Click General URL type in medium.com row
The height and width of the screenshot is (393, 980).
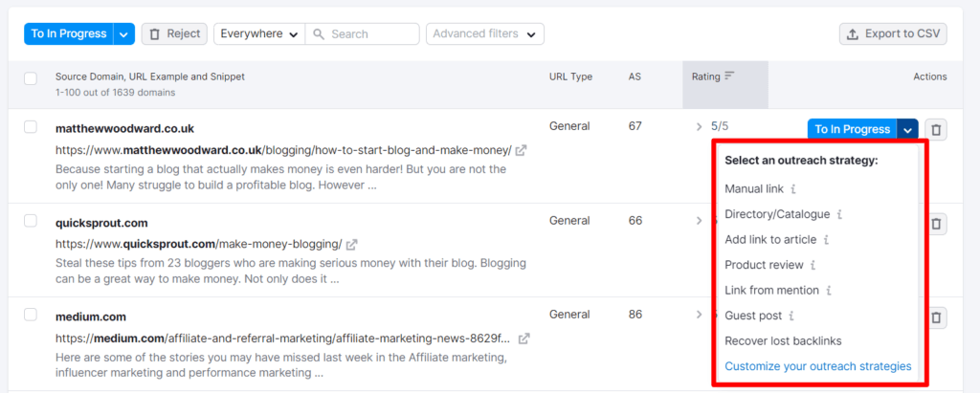click(x=569, y=315)
